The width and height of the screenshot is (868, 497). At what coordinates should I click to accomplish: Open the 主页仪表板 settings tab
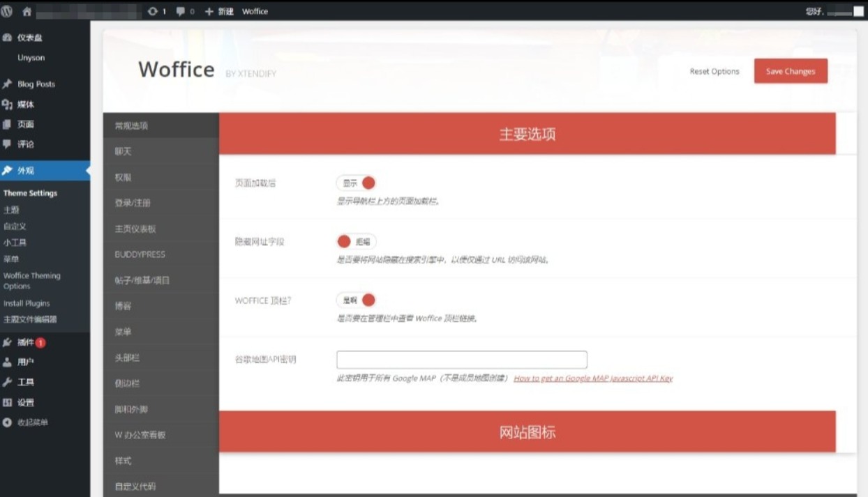(161, 229)
